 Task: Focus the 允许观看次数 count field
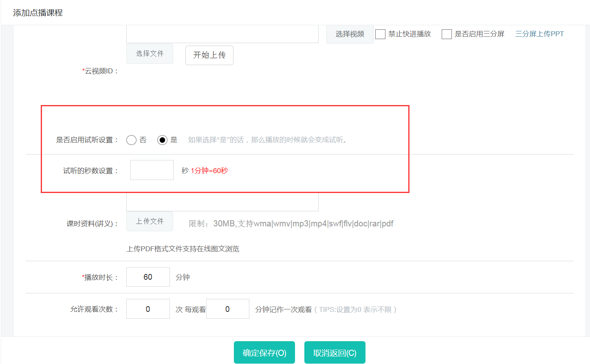point(148,309)
